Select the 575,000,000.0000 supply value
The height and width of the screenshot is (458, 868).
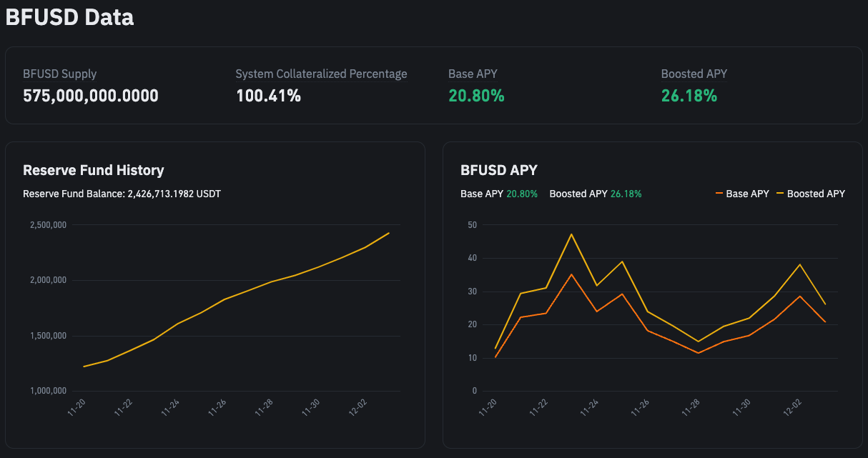click(x=91, y=96)
